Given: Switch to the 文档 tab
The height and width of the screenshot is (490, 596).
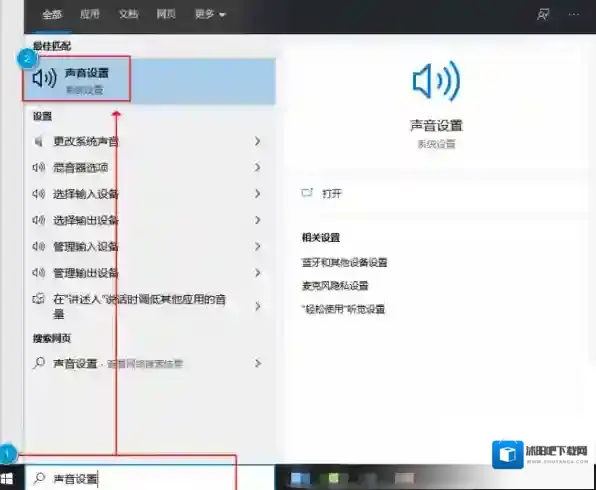Looking at the screenshot, I should point(128,14).
